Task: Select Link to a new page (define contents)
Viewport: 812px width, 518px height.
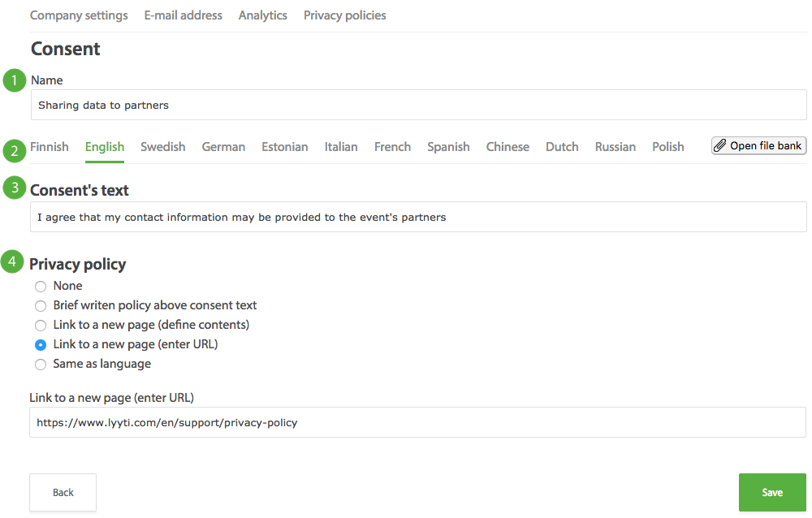Action: point(41,325)
